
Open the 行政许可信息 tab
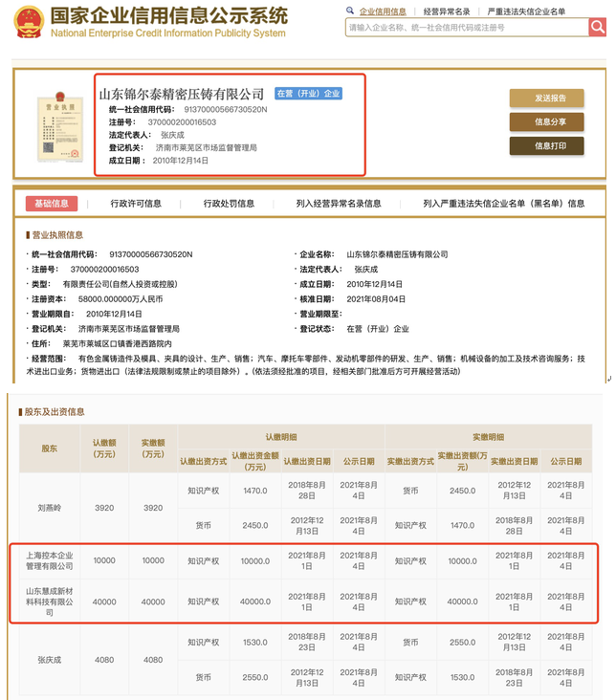136,204
